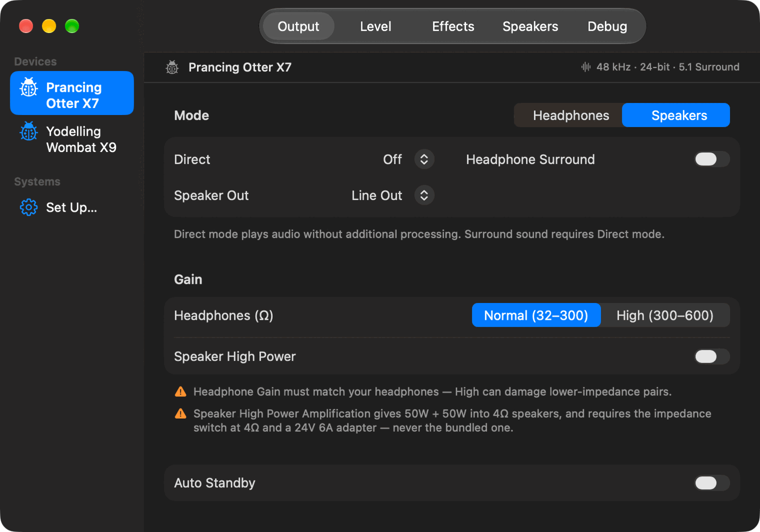Open Set Up… under Systems
The height and width of the screenshot is (532, 760).
[72, 207]
